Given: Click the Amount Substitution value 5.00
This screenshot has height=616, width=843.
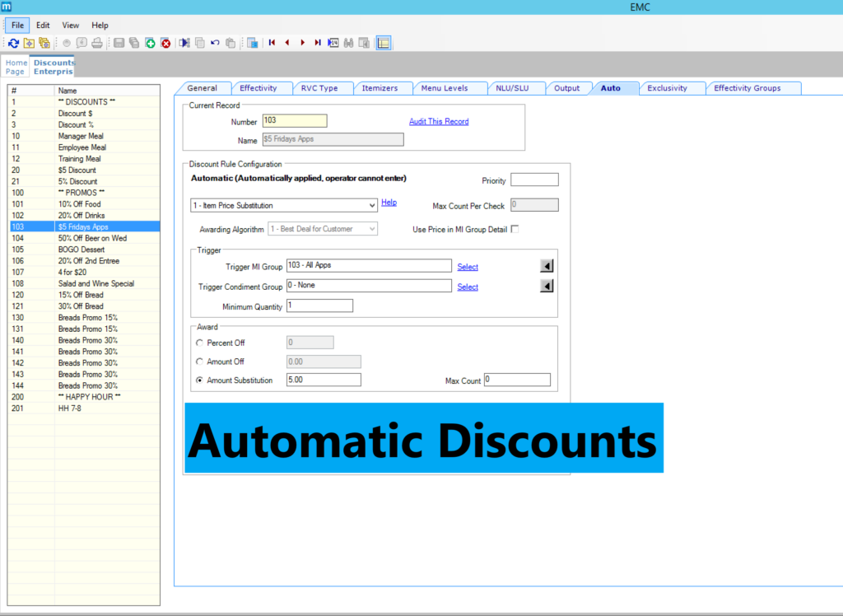Looking at the screenshot, I should pyautogui.click(x=324, y=380).
